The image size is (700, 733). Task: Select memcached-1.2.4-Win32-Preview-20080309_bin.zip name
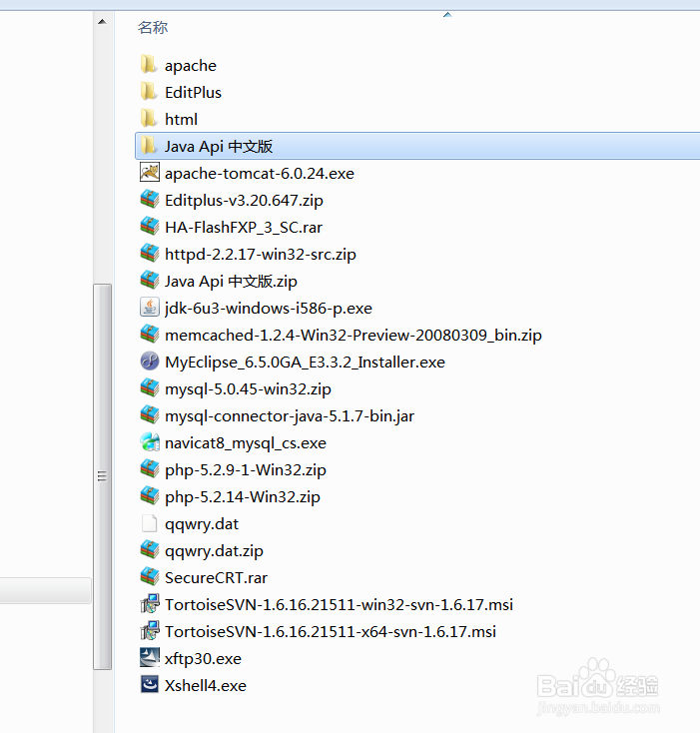[353, 336]
